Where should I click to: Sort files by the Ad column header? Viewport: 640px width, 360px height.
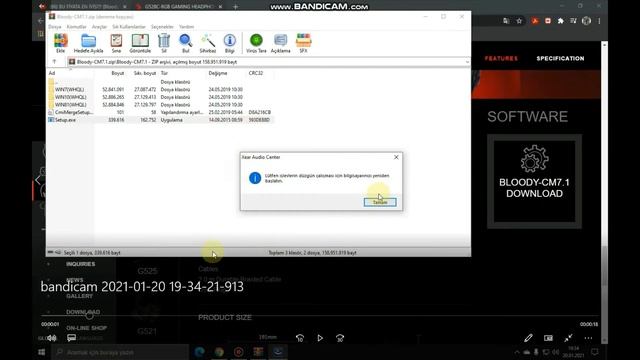coord(52,73)
